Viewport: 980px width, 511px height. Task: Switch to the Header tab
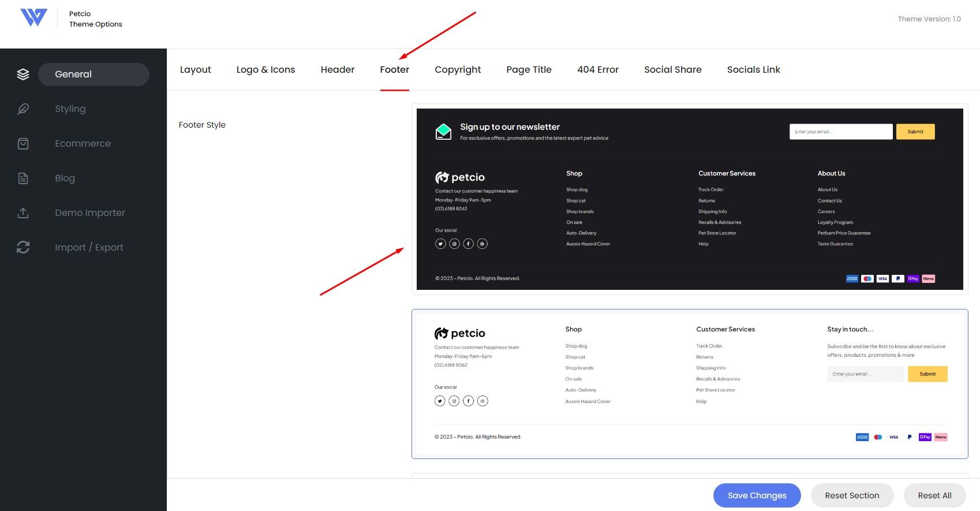[x=338, y=69]
